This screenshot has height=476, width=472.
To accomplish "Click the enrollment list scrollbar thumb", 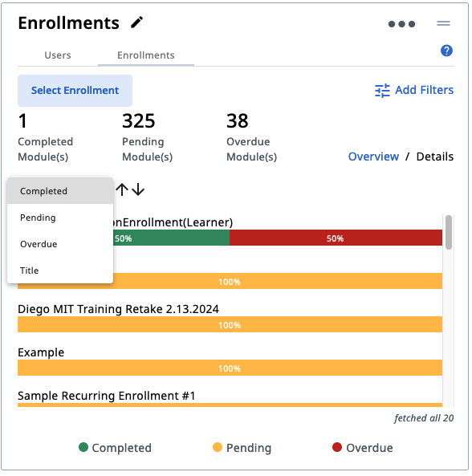I will click(449, 232).
